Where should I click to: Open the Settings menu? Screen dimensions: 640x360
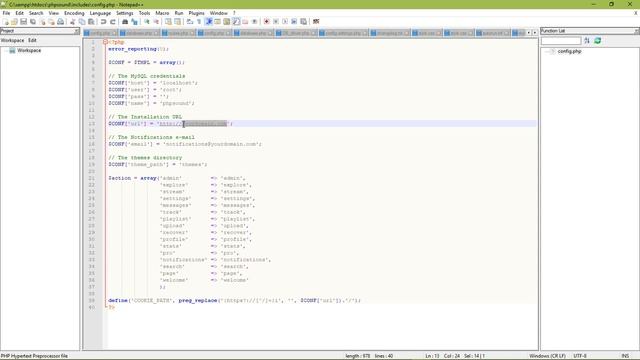pyautogui.click(x=124, y=13)
